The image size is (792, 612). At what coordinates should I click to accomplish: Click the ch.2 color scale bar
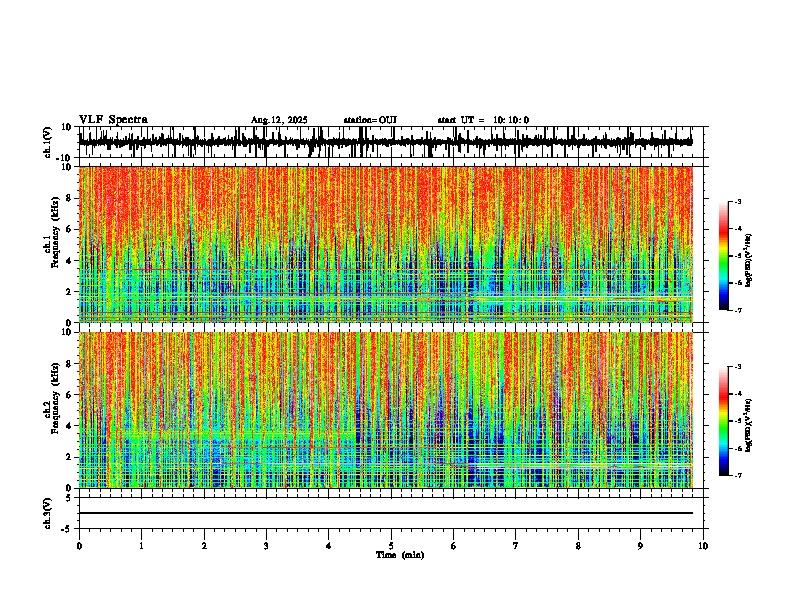(723, 421)
